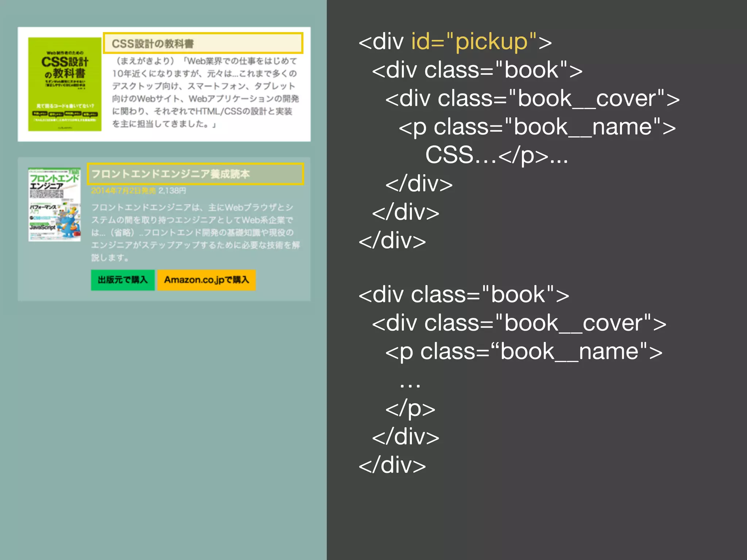Click the 2,138円 price label

tap(172, 191)
